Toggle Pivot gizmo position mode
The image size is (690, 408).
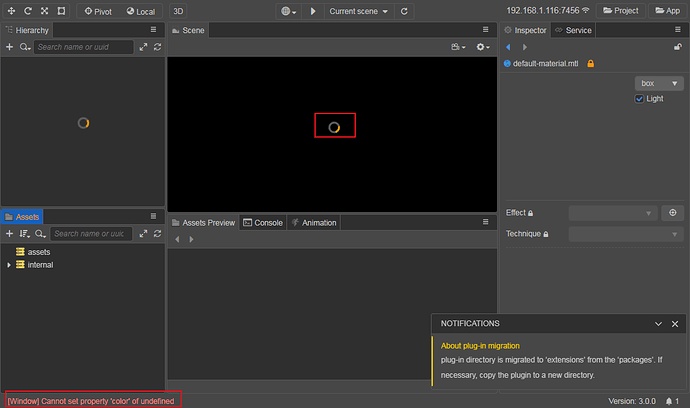tap(98, 11)
